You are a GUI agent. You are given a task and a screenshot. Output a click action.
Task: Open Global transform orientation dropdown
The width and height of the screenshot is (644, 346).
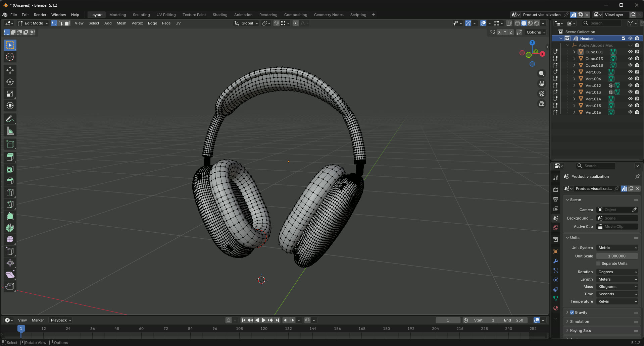(x=247, y=23)
